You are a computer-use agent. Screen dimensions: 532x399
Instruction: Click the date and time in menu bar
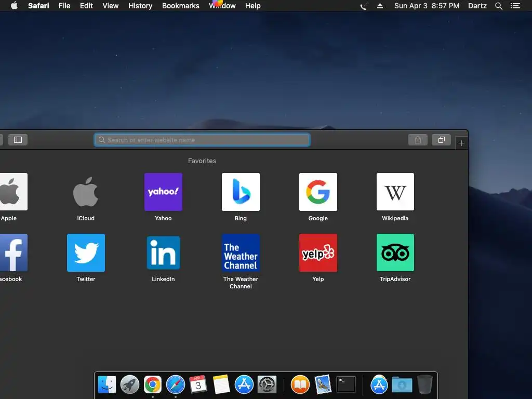[x=427, y=6]
